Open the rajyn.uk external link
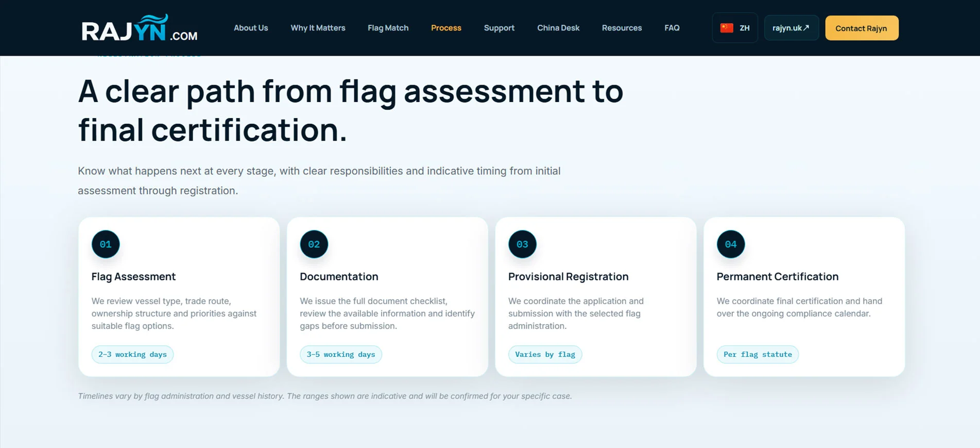 (x=792, y=28)
